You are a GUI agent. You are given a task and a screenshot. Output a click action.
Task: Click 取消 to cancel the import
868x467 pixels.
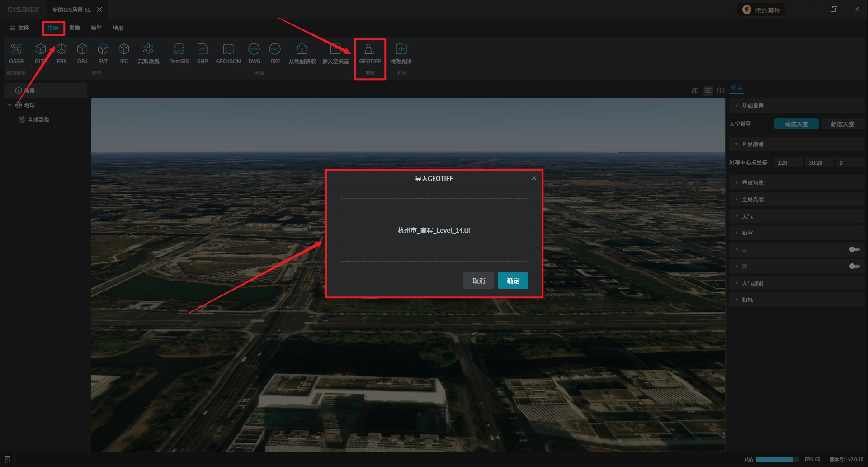(x=478, y=281)
